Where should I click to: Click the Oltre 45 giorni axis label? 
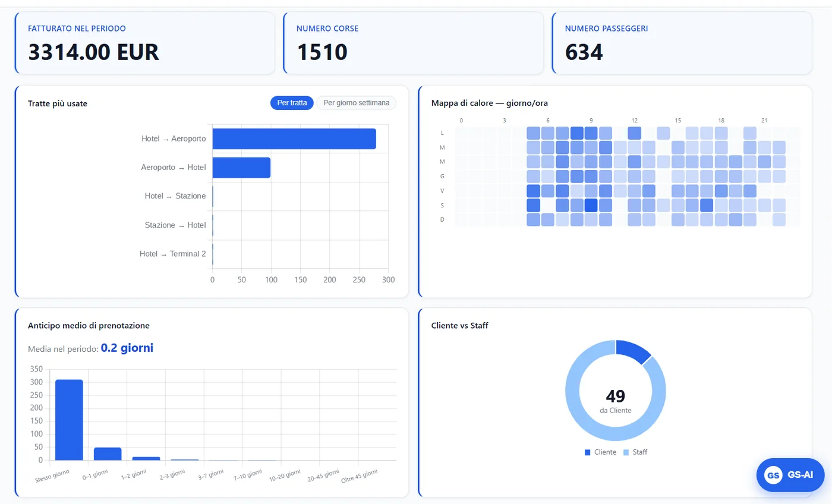tap(360, 476)
